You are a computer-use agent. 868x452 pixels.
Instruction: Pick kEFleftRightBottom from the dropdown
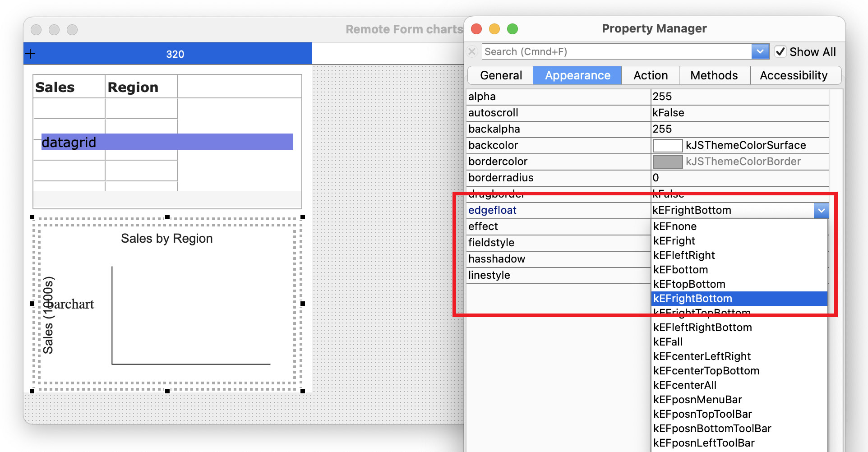coord(702,327)
